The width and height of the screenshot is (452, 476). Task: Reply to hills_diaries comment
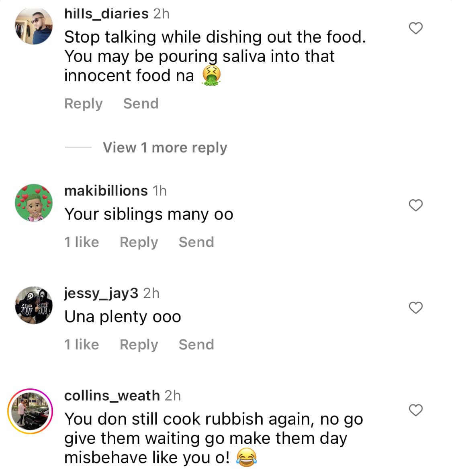point(84,104)
